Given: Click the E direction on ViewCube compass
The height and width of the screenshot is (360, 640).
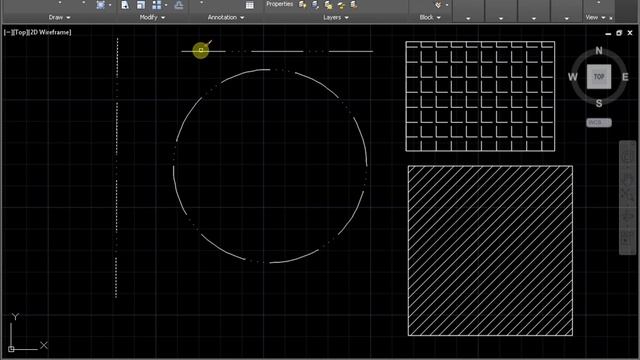Looking at the screenshot, I should click(625, 77).
